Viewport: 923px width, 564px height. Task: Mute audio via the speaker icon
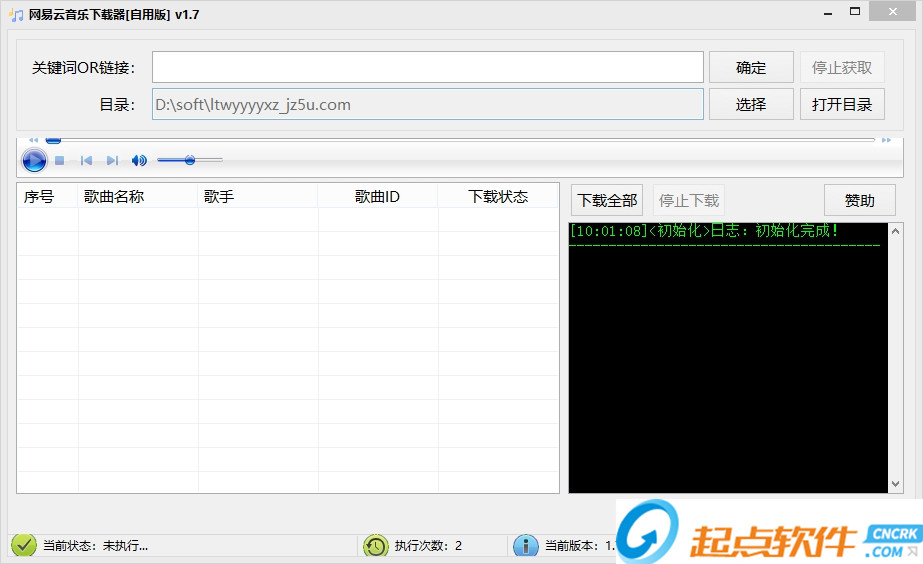click(139, 160)
